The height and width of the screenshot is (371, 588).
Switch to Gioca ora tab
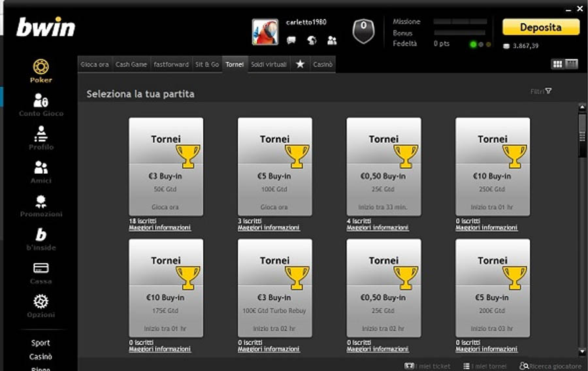pyautogui.click(x=95, y=65)
